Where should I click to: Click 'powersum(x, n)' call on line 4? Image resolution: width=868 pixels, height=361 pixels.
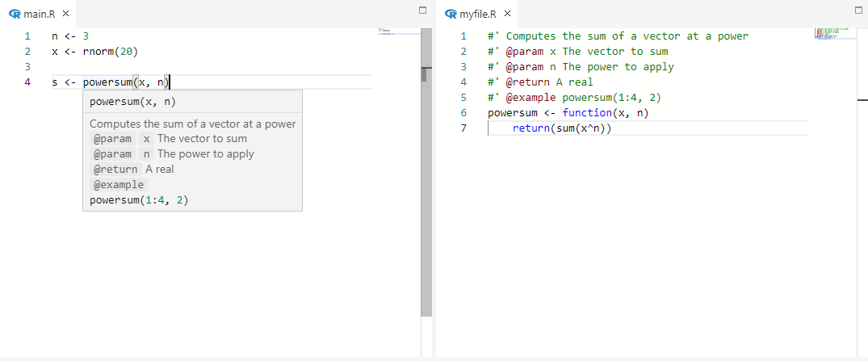(126, 82)
